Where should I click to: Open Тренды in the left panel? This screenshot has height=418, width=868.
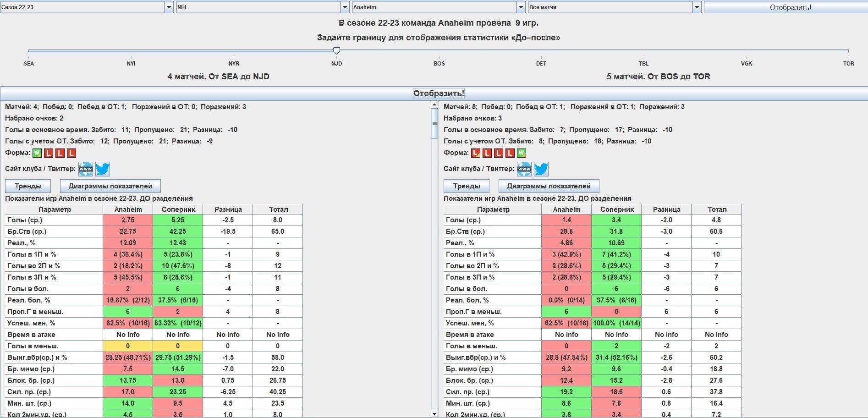pos(28,186)
